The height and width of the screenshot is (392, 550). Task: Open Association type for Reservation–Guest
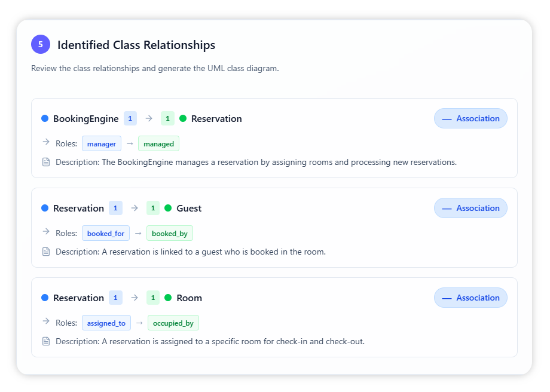(x=470, y=208)
